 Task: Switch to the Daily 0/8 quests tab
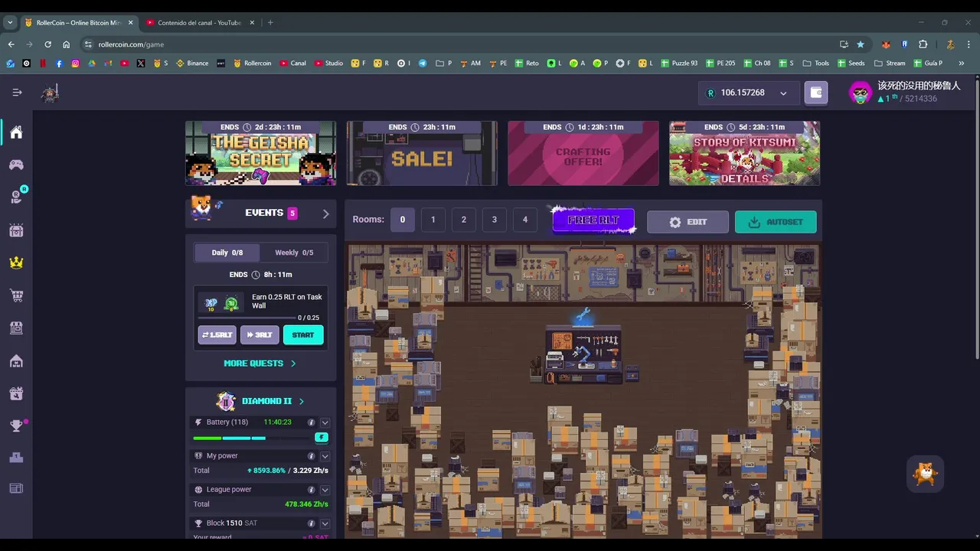pyautogui.click(x=227, y=253)
